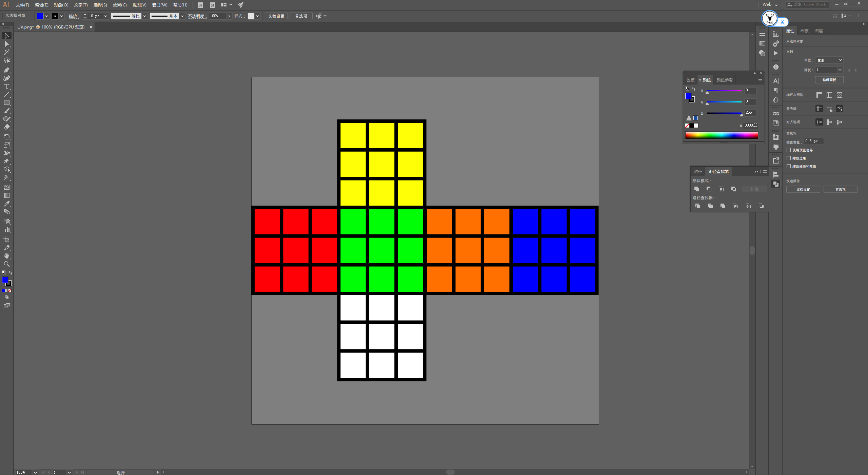Enable the 缩放边角 checkbox
This screenshot has height=475, width=868.
pyautogui.click(x=789, y=158)
